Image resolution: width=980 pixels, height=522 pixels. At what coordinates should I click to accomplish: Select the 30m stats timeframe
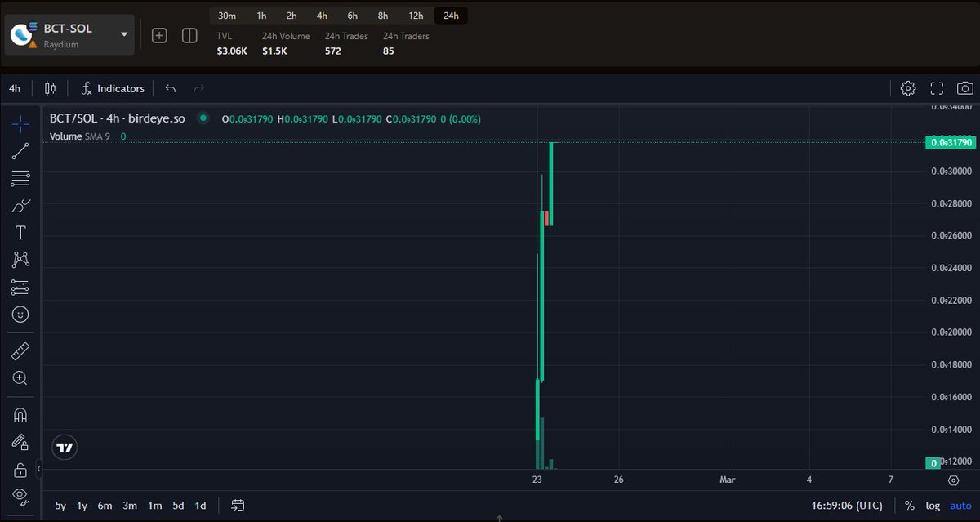[x=227, y=16]
